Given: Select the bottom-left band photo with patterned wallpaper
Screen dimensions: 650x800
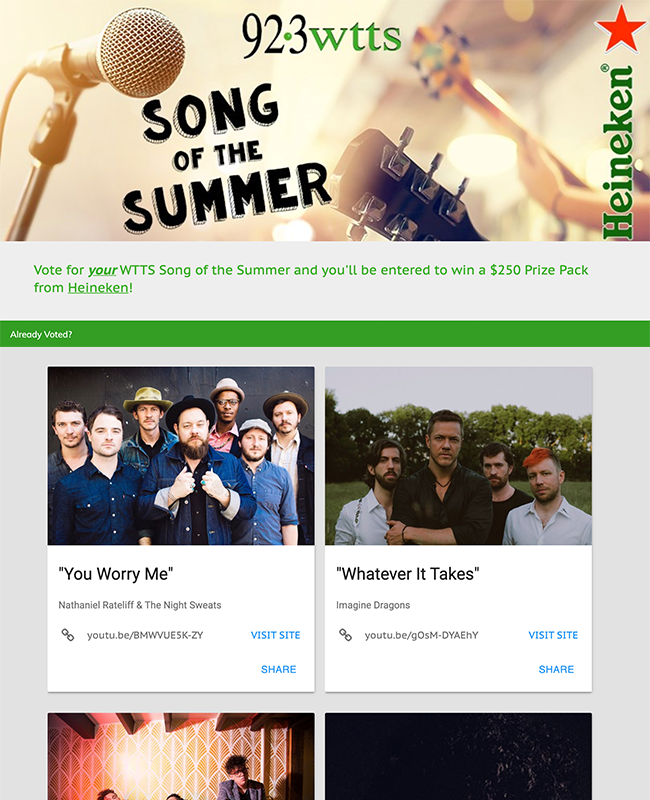Looking at the screenshot, I should click(181, 756).
